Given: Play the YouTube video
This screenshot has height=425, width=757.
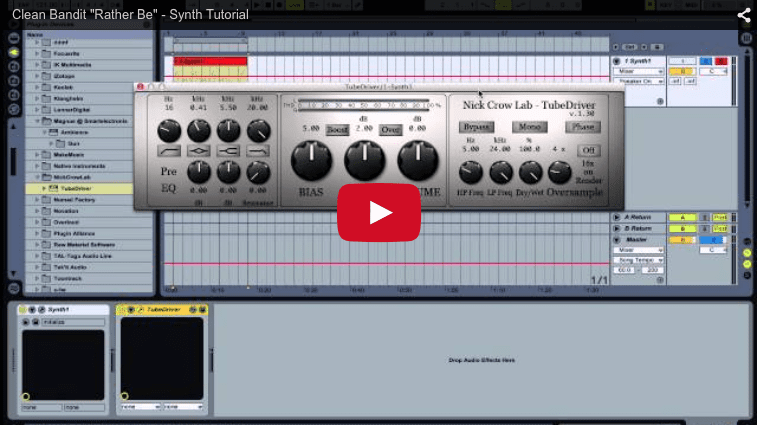Looking at the screenshot, I should [379, 212].
